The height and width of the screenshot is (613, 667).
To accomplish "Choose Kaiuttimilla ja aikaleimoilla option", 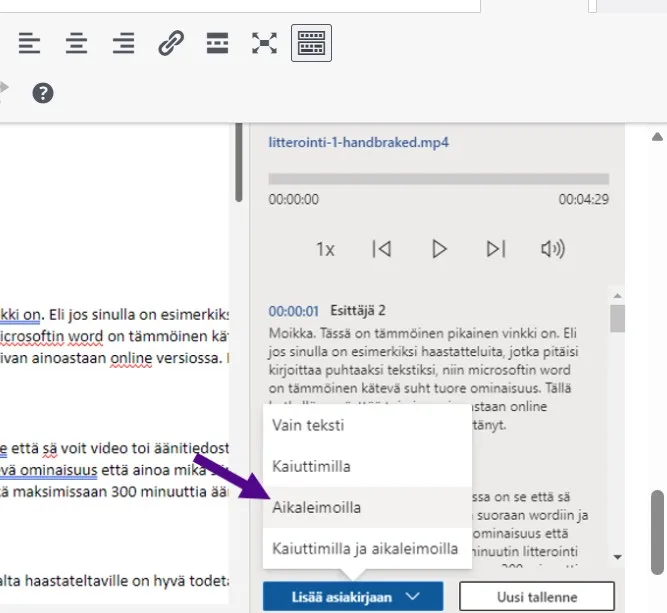I will [368, 548].
